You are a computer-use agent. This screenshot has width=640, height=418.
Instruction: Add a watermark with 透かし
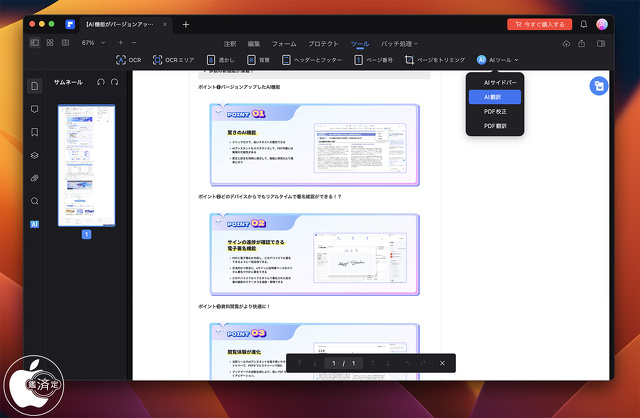(220, 60)
